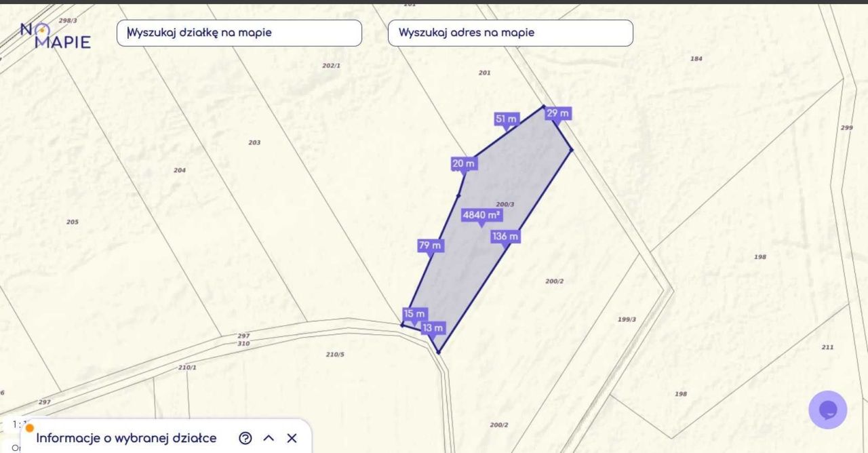Close the parcel information panel
The width and height of the screenshot is (868, 453).
coord(292,438)
